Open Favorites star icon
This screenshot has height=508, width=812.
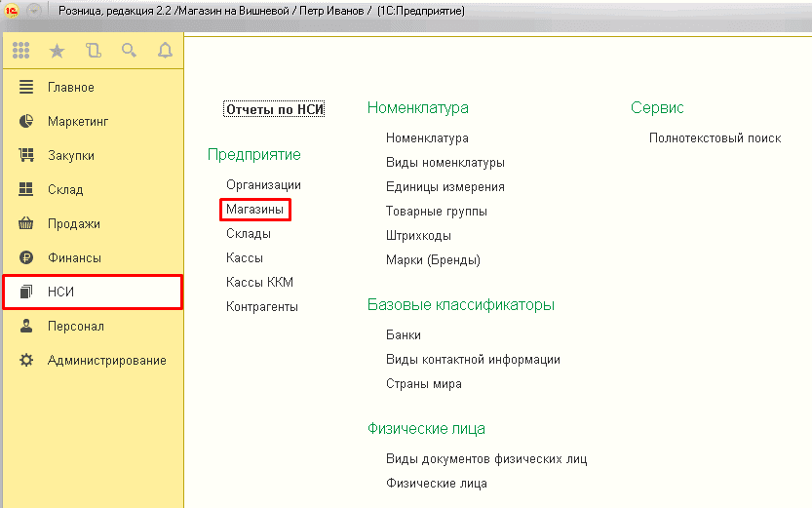click(57, 51)
